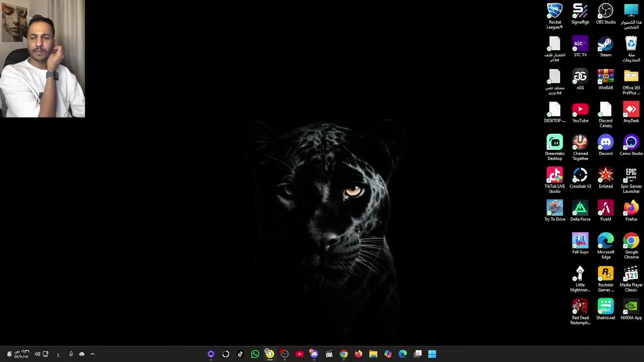This screenshot has height=362, width=644.
Task: Launch Steam from the desktop
Action: point(606,47)
